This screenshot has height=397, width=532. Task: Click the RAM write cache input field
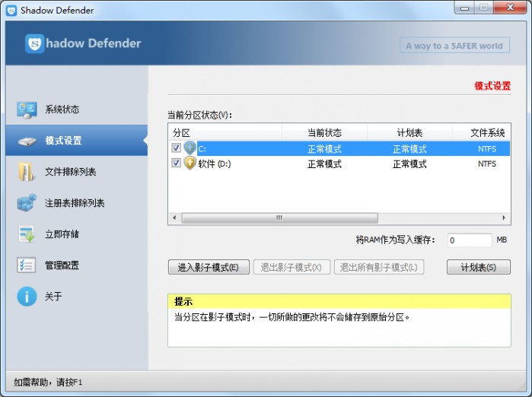[x=470, y=240]
